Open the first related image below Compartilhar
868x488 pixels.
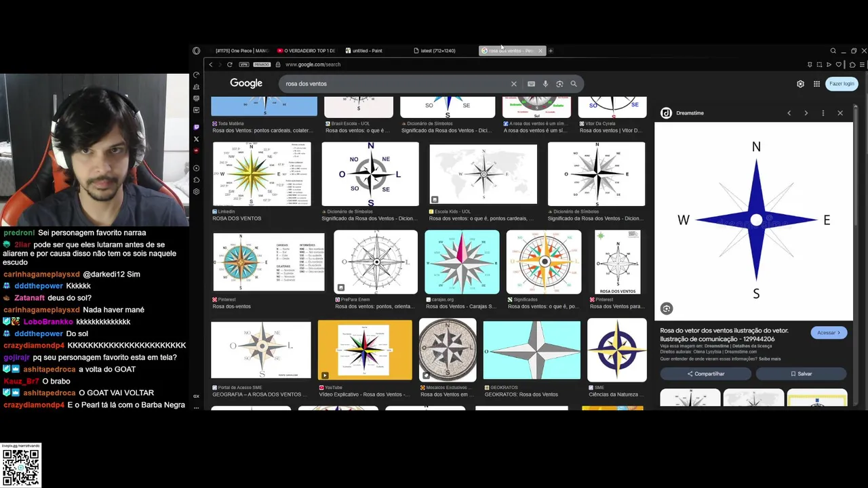tap(690, 398)
